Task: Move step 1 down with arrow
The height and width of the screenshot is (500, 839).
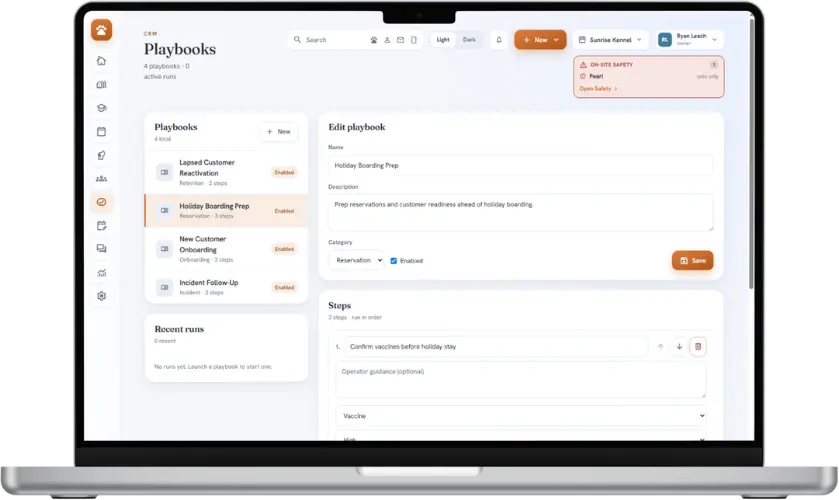Action: point(679,347)
